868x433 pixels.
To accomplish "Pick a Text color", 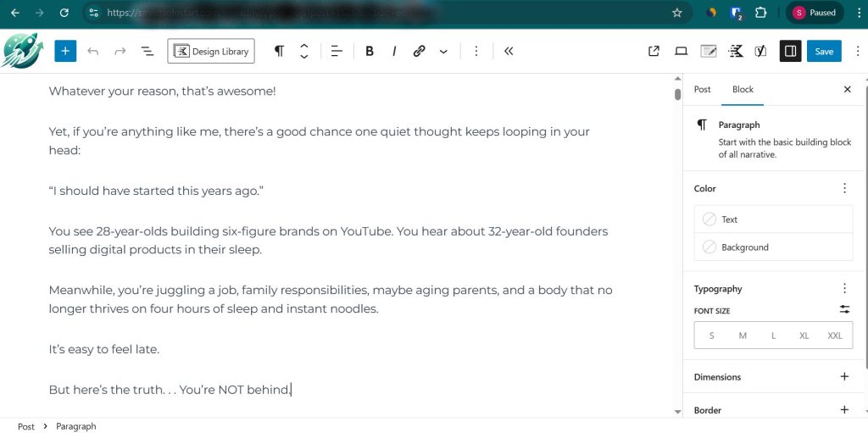I will [773, 219].
